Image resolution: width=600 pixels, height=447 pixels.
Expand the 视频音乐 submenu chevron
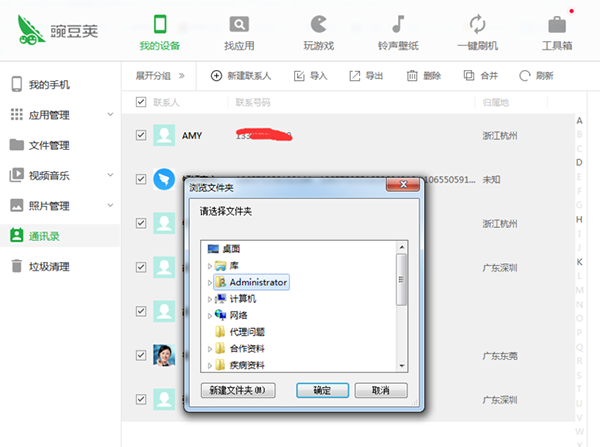click(110, 175)
